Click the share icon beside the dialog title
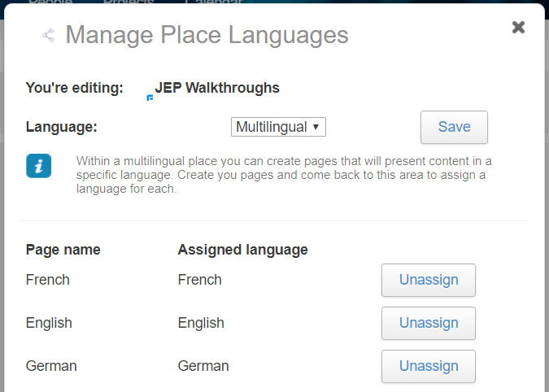The height and width of the screenshot is (392, 549). click(x=48, y=35)
